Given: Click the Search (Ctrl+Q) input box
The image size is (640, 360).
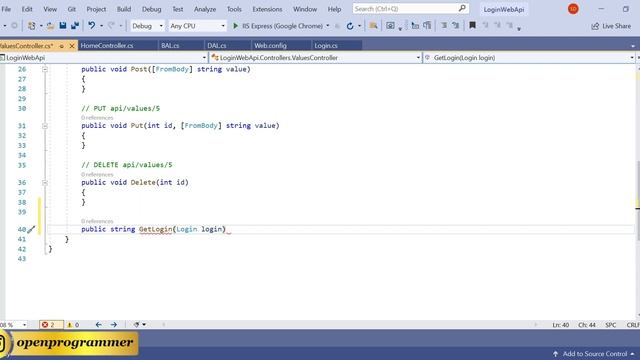Looking at the screenshot, I should pos(411,9).
